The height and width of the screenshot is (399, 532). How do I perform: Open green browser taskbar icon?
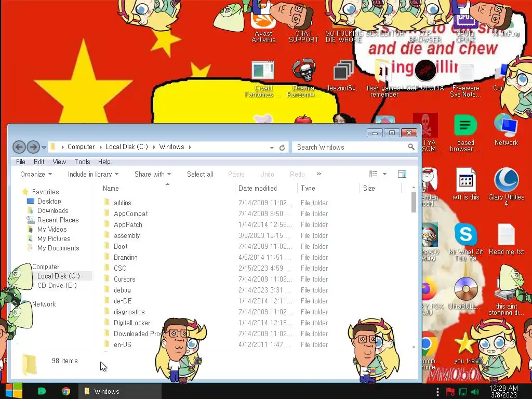42,391
